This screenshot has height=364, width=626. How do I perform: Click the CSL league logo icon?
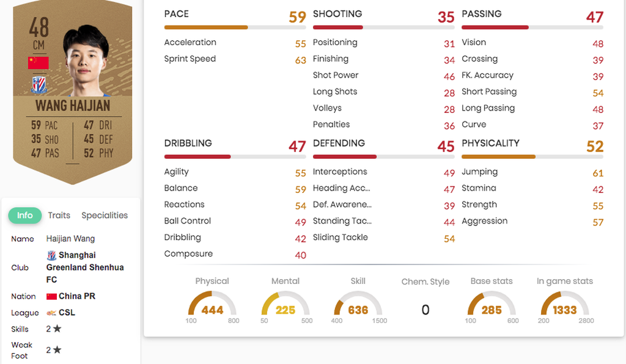pyautogui.click(x=51, y=313)
